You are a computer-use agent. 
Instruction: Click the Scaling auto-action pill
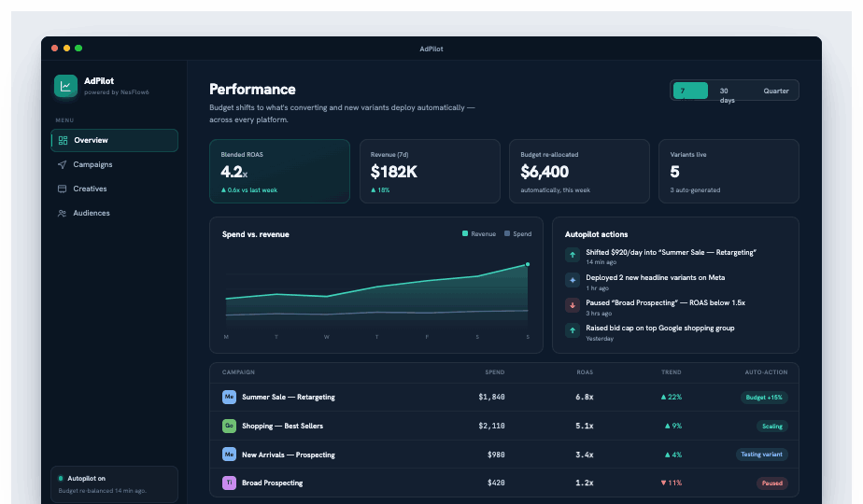[x=772, y=427]
